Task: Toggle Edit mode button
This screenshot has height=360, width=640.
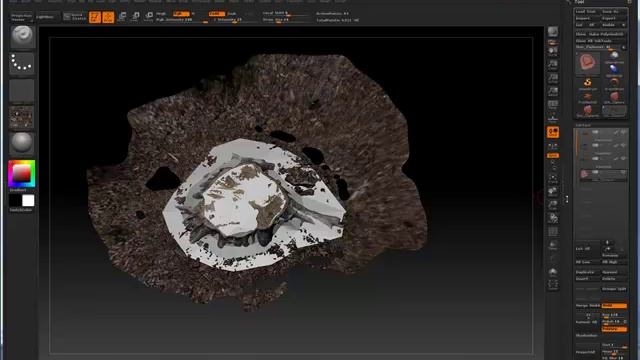Action: tap(95, 17)
